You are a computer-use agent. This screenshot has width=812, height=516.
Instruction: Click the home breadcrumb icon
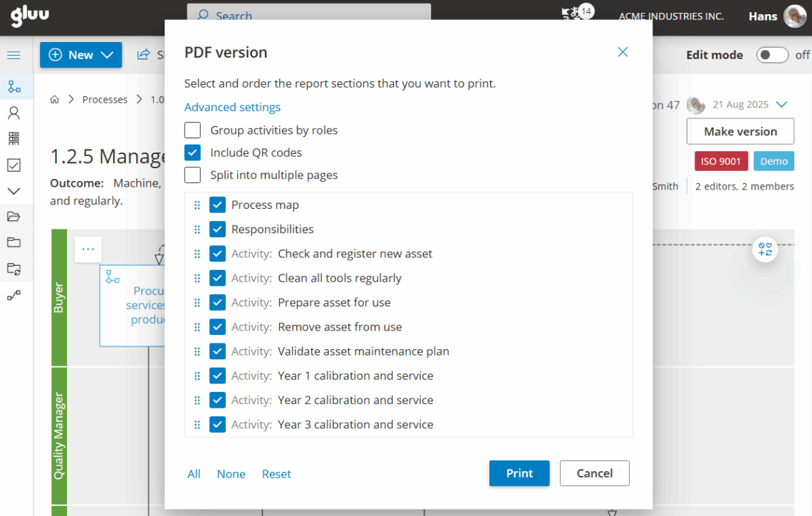click(x=55, y=100)
